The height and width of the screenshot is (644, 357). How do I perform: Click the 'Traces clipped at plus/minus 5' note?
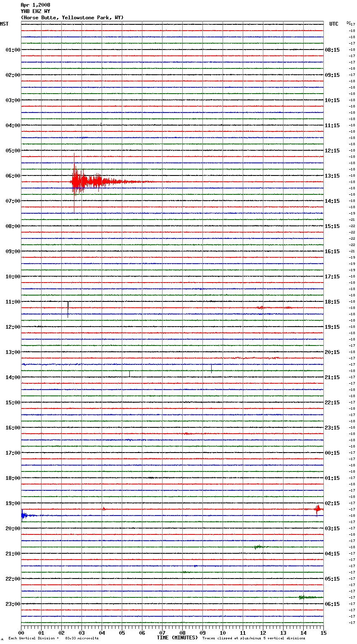coord(254,639)
